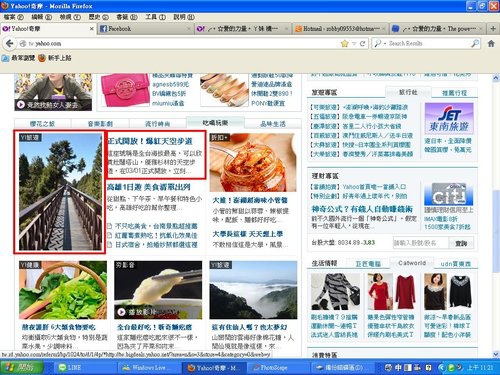Screen dimensions: 500x375
Task: Reload the page with the refresh icon
Action: [x=363, y=43]
